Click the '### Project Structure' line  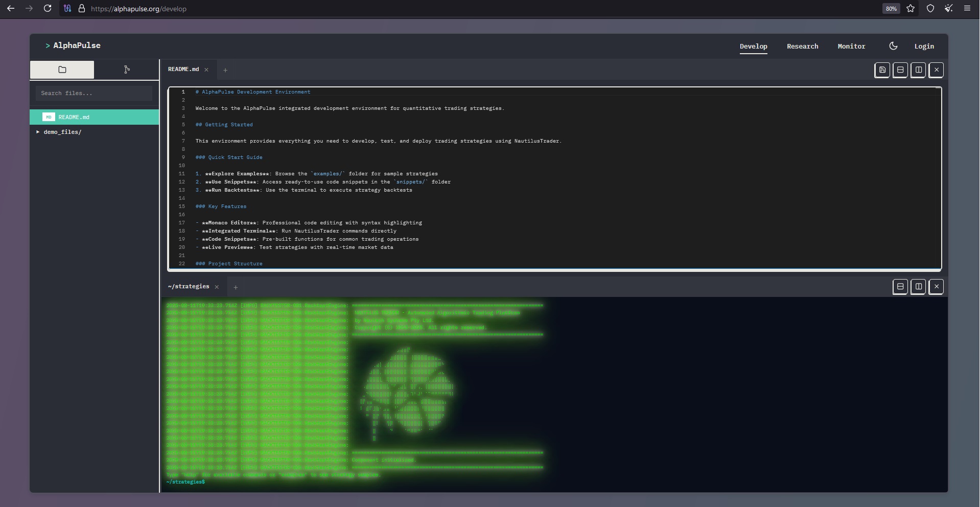(x=229, y=264)
